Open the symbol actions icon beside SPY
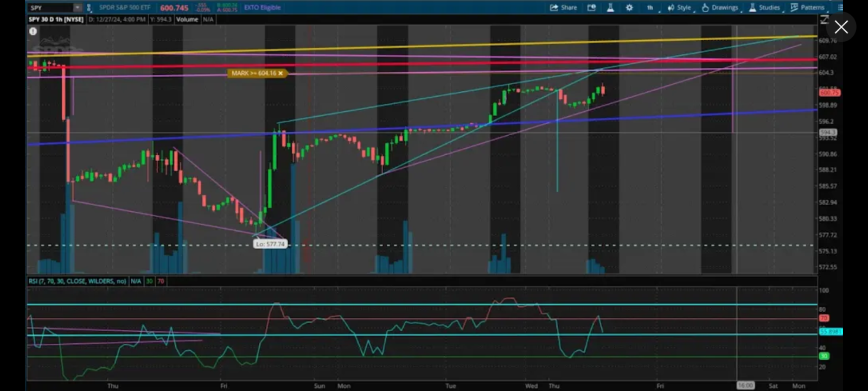This screenshot has width=868, height=391. point(89,8)
